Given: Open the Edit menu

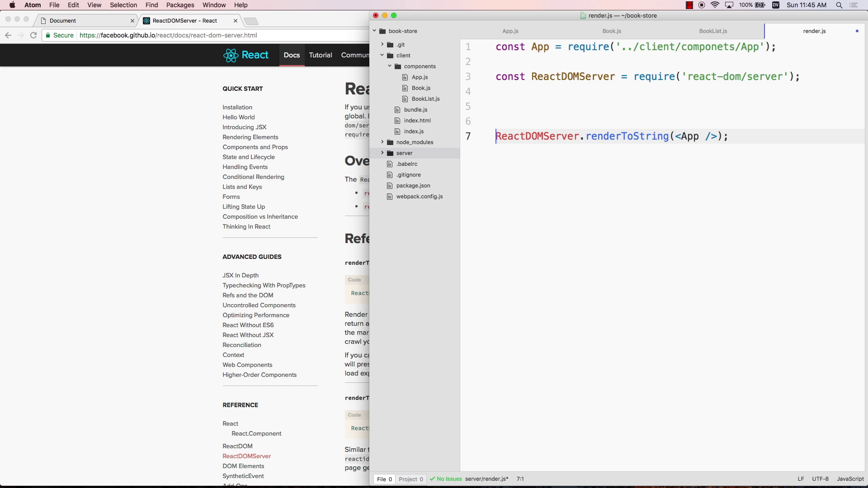Looking at the screenshot, I should point(73,5).
